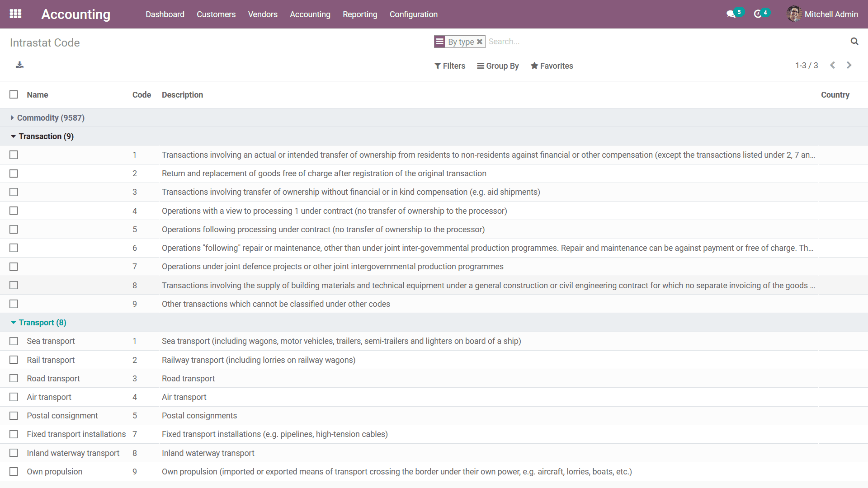868x488 pixels.
Task: Select the Sea transport checkbox
Action: pyautogui.click(x=14, y=341)
